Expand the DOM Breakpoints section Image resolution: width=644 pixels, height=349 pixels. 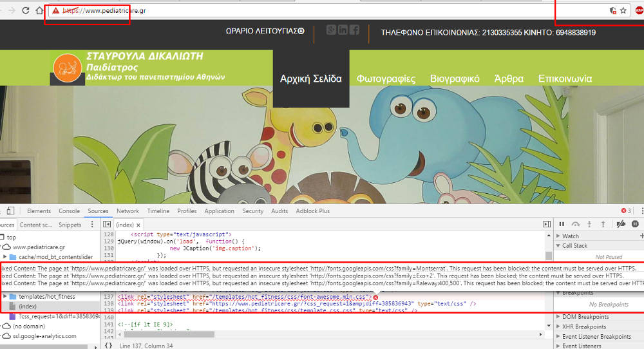[558, 317]
